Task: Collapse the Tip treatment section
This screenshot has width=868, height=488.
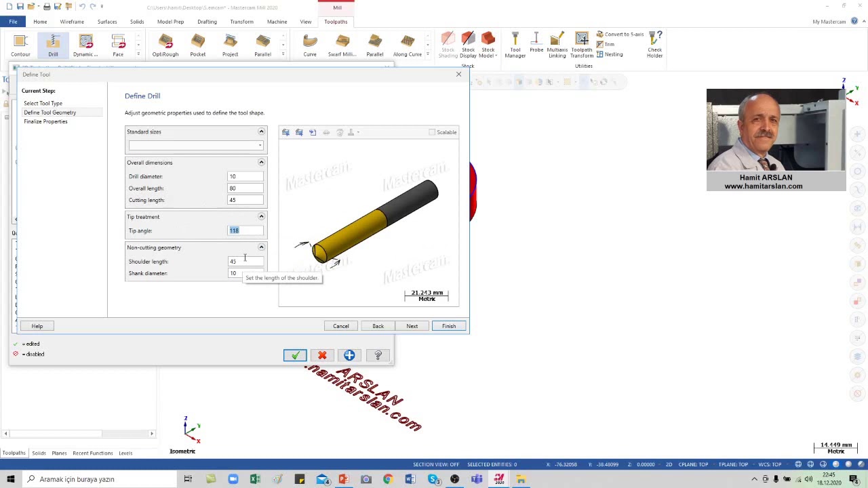Action: [x=261, y=216]
